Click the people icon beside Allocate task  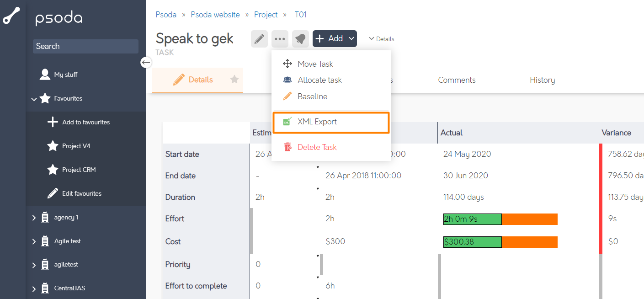287,80
